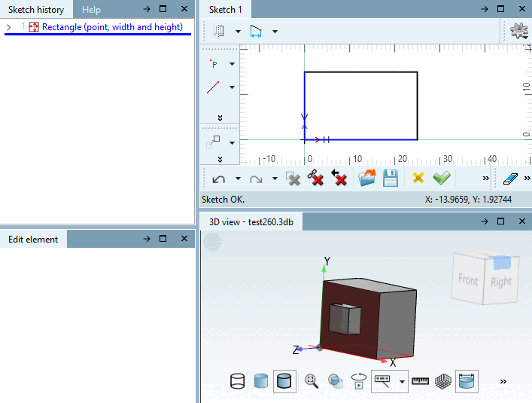This screenshot has width=532, height=403.
Task: Open the Undo history dropdown
Action: point(239,179)
